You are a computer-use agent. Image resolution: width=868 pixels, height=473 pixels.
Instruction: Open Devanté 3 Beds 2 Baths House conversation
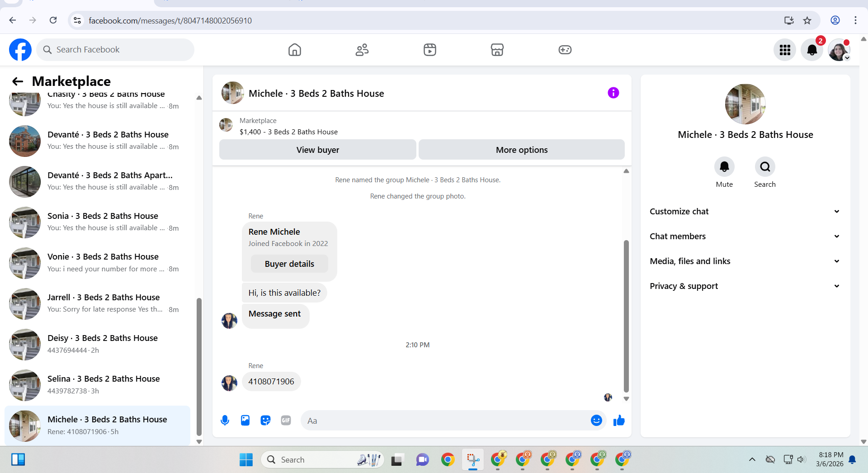97,141
